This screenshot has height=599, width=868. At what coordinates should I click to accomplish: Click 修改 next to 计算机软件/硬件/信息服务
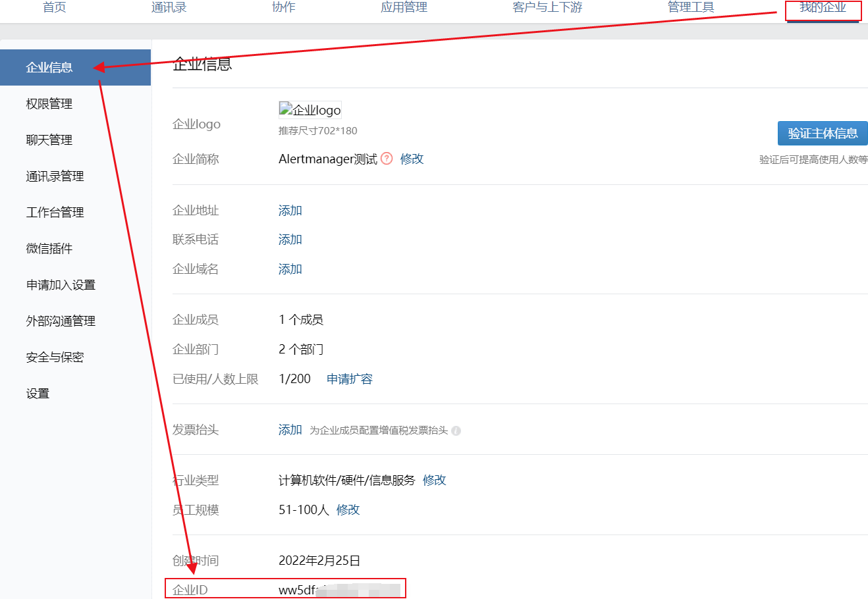(435, 481)
